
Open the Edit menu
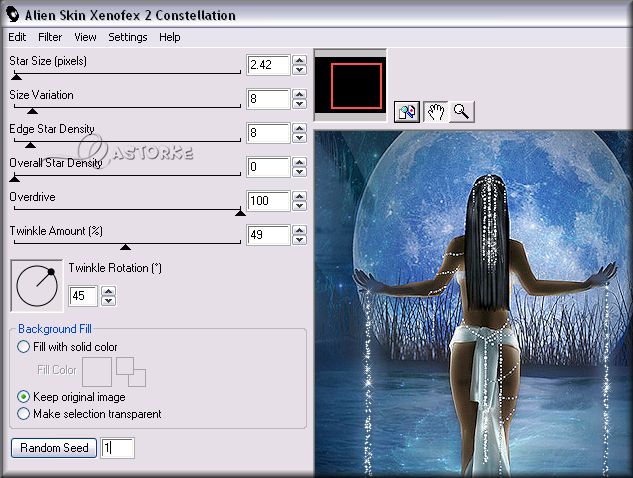(x=17, y=37)
